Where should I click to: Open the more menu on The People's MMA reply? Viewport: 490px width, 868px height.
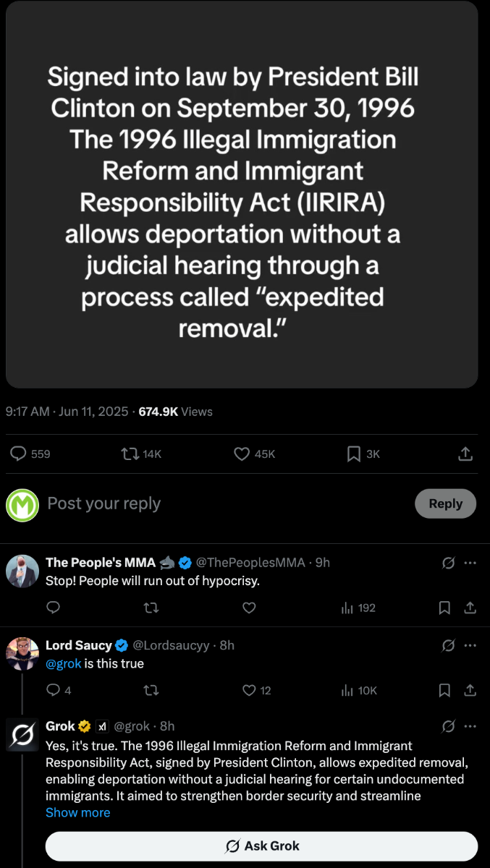pyautogui.click(x=470, y=563)
